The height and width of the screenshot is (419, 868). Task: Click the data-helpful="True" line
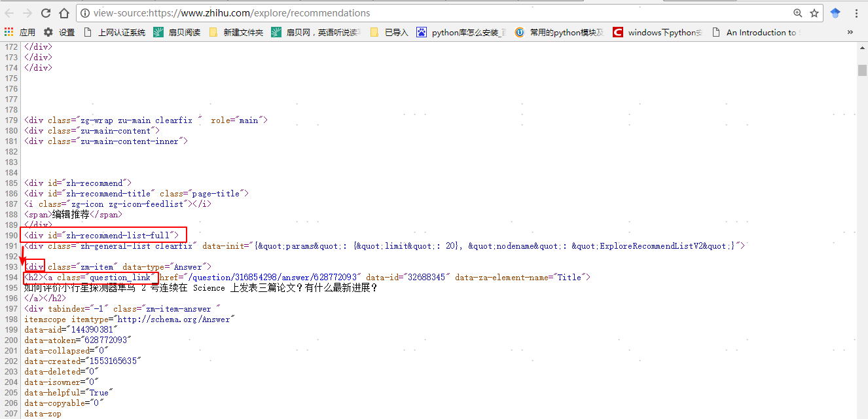tap(69, 393)
